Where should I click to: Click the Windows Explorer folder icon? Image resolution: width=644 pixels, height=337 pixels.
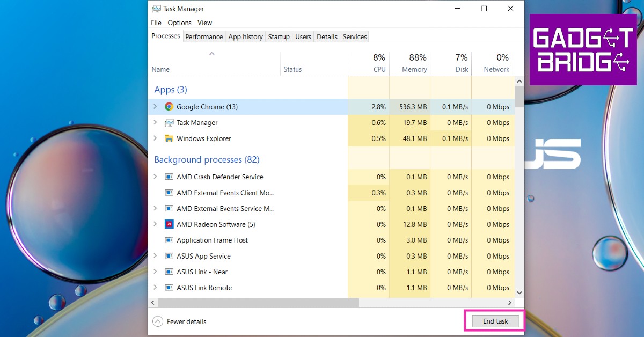(x=169, y=138)
